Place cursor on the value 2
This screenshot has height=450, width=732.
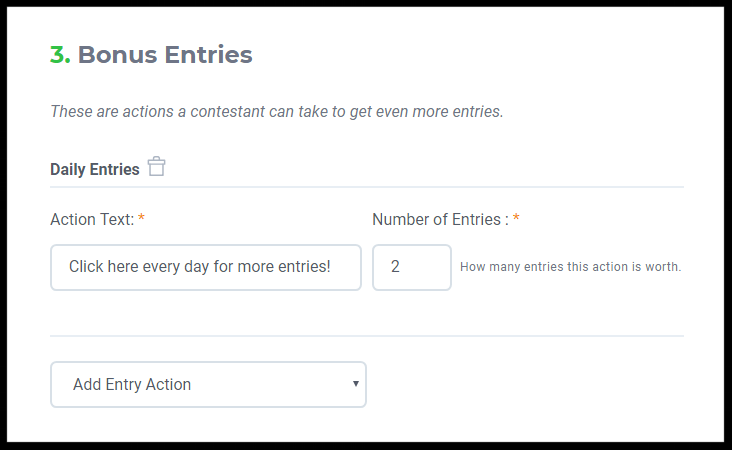(x=395, y=267)
